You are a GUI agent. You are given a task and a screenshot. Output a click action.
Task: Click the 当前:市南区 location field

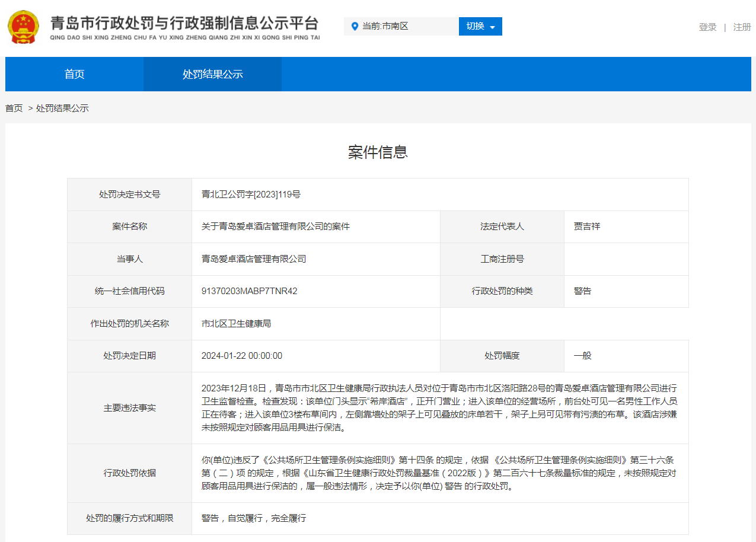pyautogui.click(x=401, y=26)
